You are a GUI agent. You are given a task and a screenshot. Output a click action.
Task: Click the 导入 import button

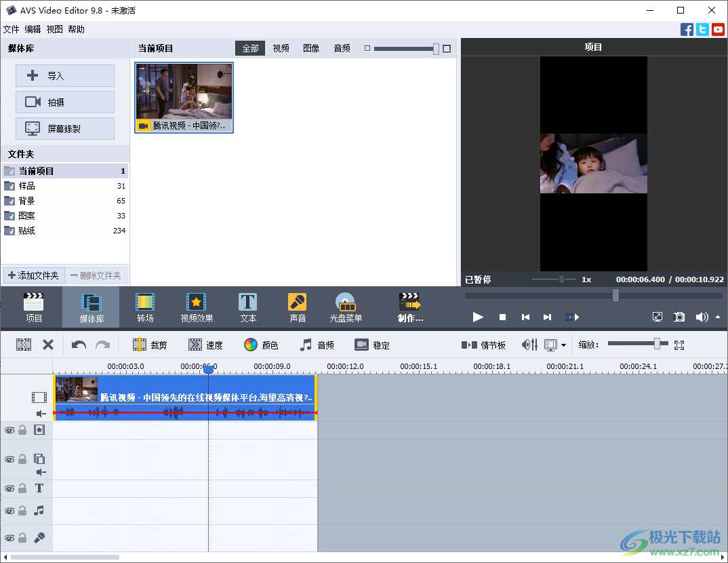[x=65, y=76]
